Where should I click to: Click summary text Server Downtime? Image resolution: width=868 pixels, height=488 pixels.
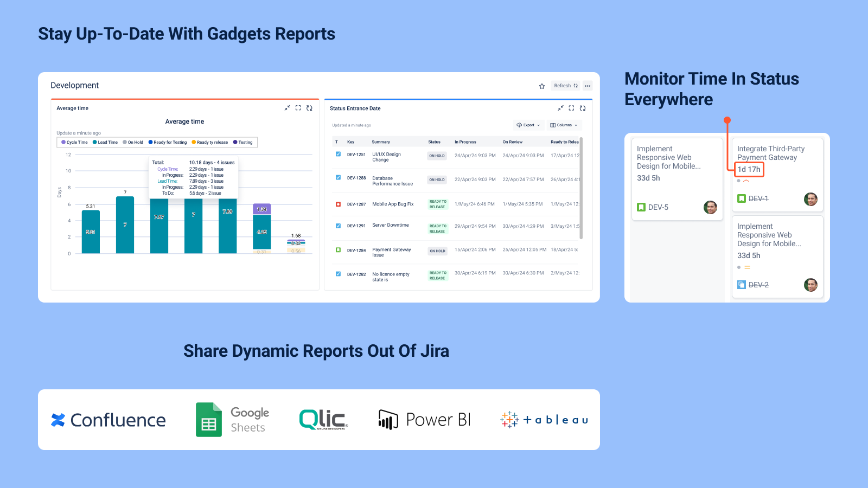[391, 225]
